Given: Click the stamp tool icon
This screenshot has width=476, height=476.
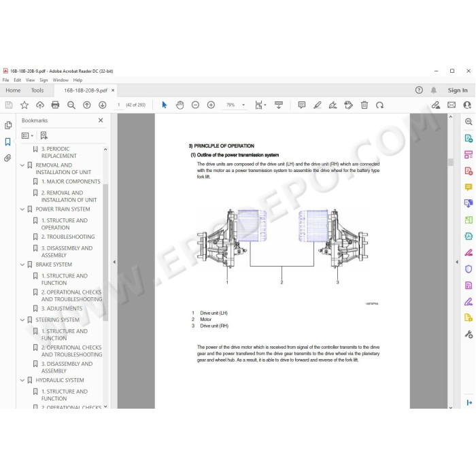Looking at the screenshot, I should click(x=348, y=105).
